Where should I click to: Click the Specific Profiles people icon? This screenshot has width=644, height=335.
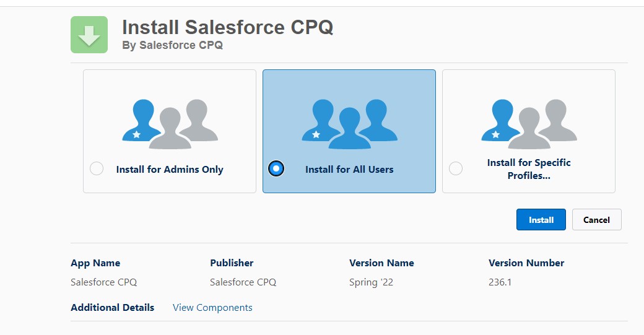pyautogui.click(x=529, y=124)
